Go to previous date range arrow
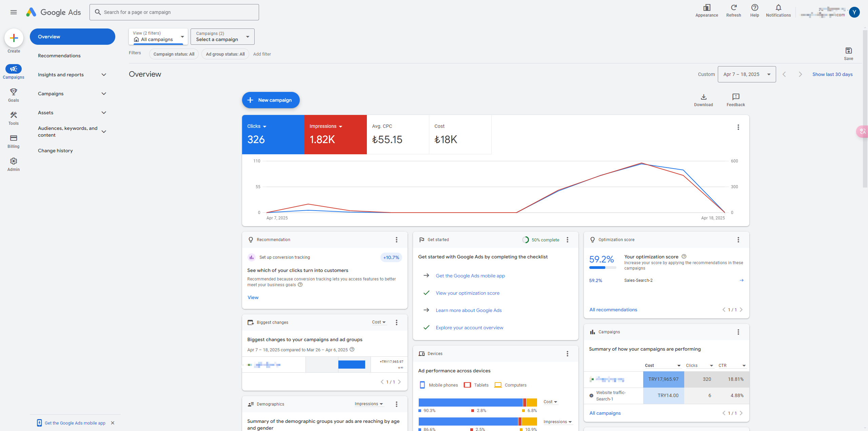 click(x=784, y=74)
